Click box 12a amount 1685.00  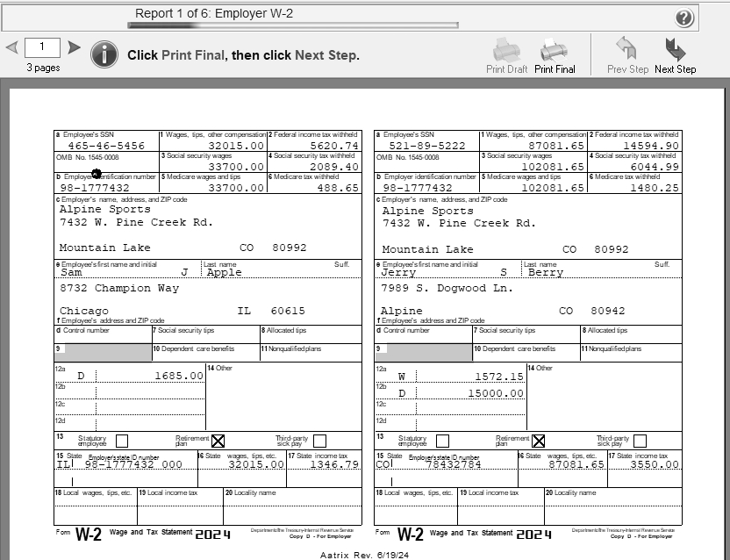coord(179,376)
